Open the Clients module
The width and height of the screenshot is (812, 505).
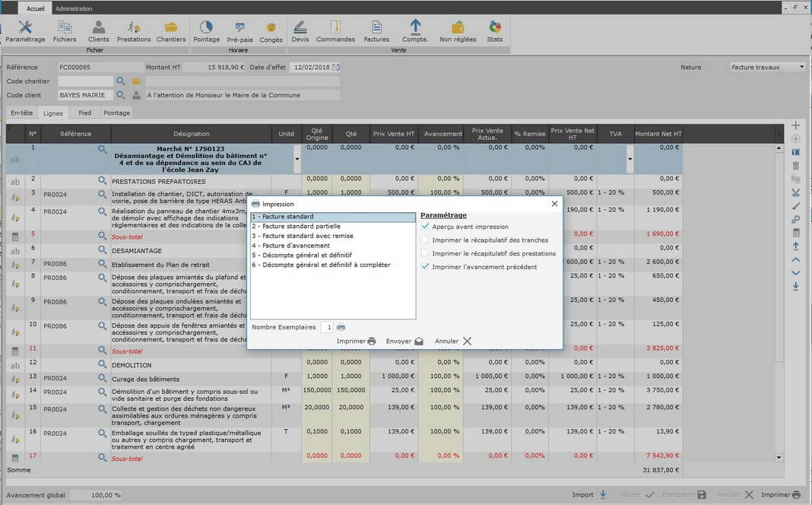click(98, 32)
